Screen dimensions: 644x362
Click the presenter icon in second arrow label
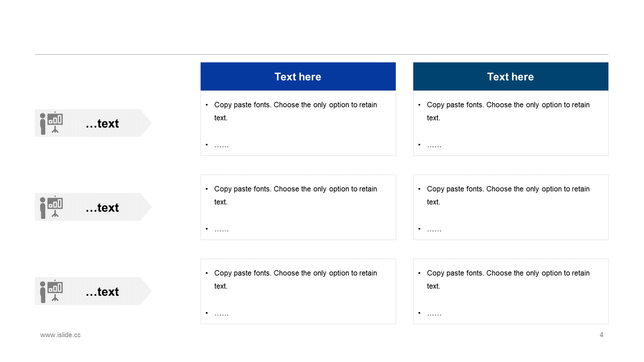51,207
